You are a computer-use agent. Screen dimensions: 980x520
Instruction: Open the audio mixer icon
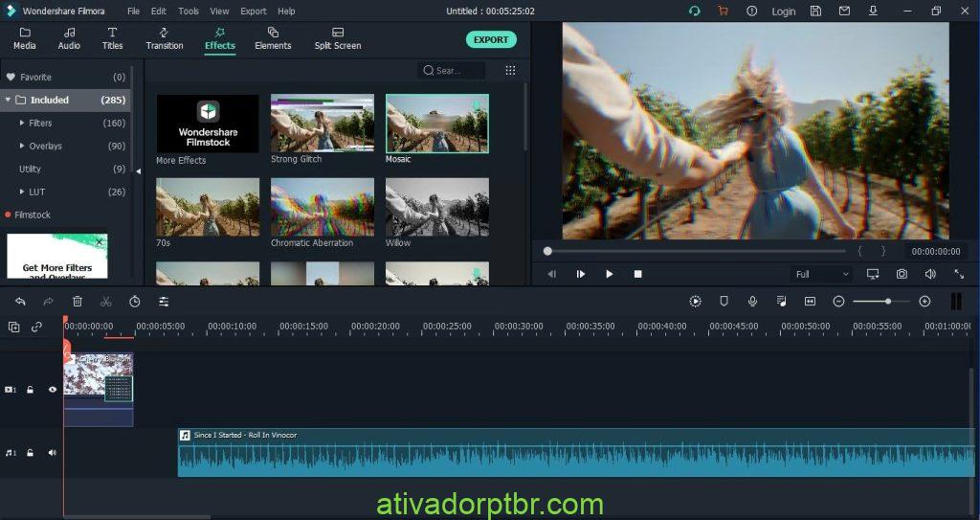pyautogui.click(x=781, y=302)
